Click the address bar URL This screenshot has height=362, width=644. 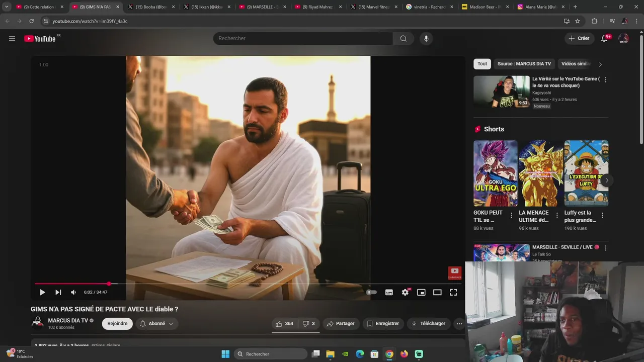click(90, 21)
